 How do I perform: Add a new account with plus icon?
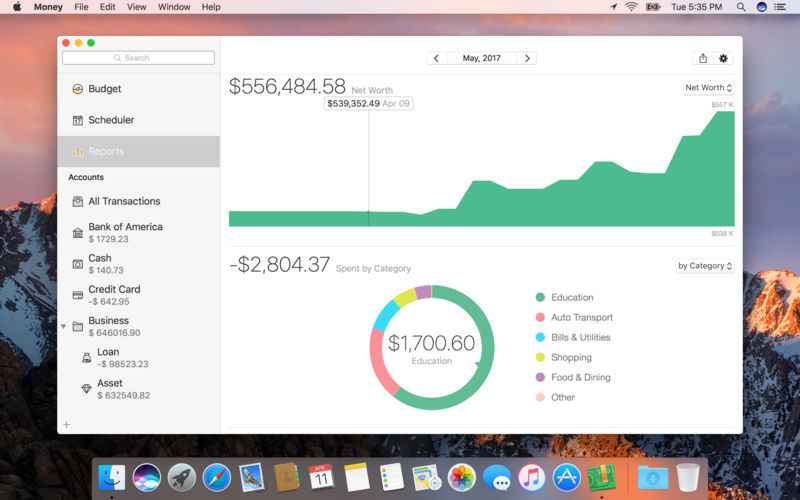tap(66, 424)
